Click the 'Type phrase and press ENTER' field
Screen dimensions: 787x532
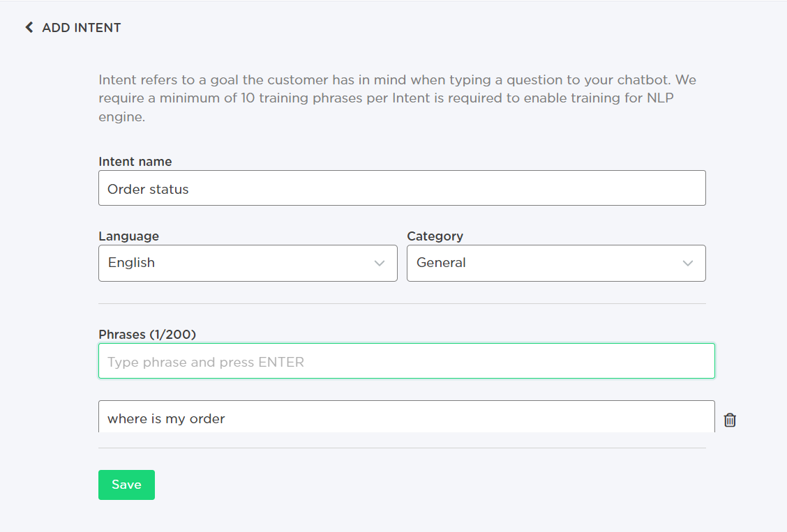pos(406,361)
